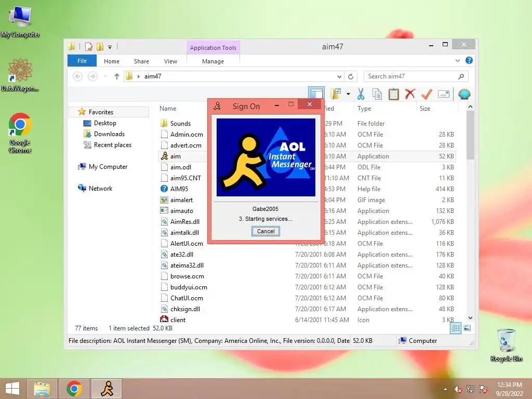Open File Explorer on the taskbar
Screen dimensions: 532x399
(42, 389)
